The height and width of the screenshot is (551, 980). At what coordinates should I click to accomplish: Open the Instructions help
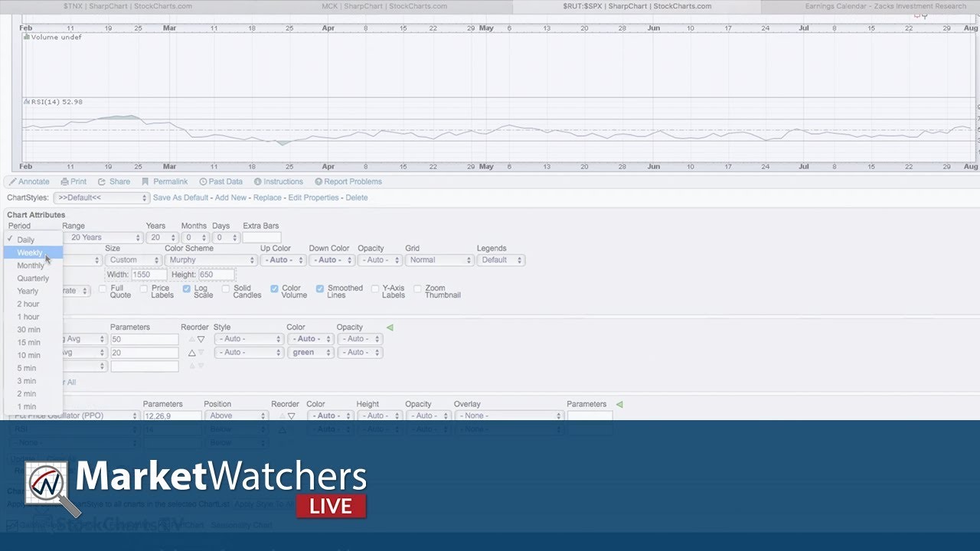click(278, 181)
